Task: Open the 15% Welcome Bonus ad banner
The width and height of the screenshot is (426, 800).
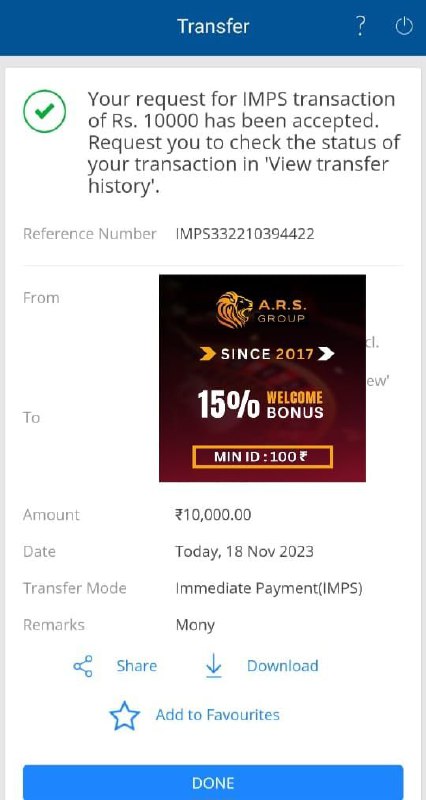Action: pos(262,378)
